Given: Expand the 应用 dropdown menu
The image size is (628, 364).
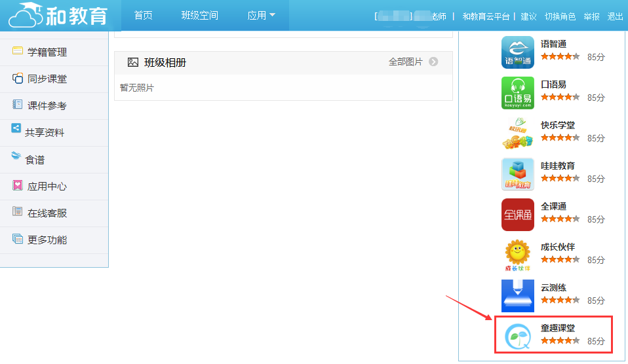Looking at the screenshot, I should (261, 16).
